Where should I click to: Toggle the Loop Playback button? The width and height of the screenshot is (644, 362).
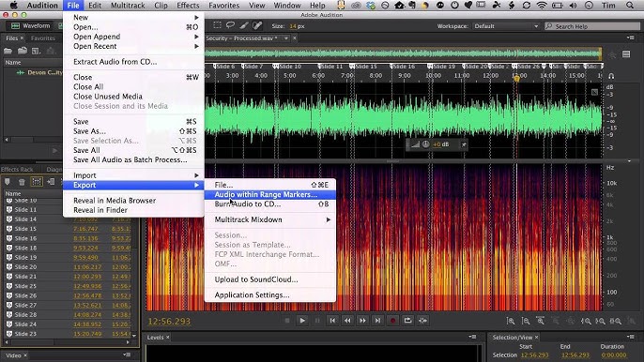(407, 321)
